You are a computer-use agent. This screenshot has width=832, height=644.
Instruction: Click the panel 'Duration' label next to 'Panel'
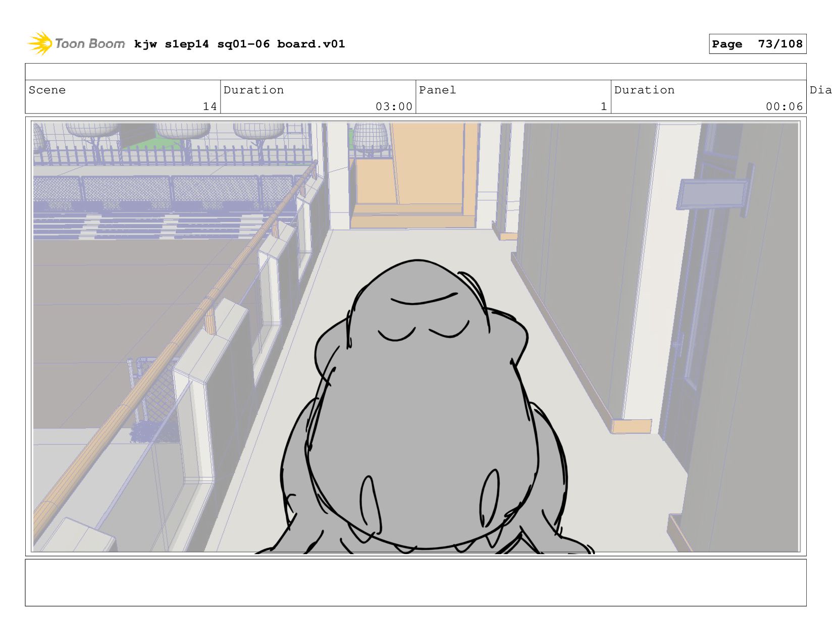(644, 90)
